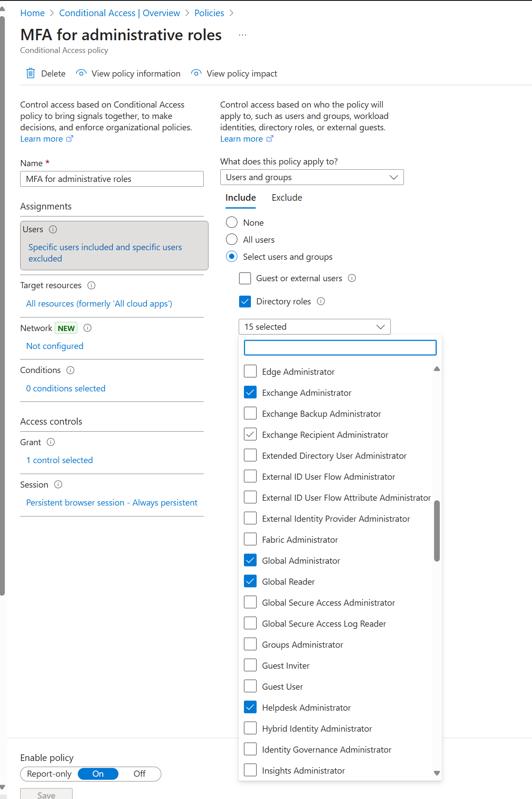Select the All users radio button
532x799 pixels.
(232, 239)
